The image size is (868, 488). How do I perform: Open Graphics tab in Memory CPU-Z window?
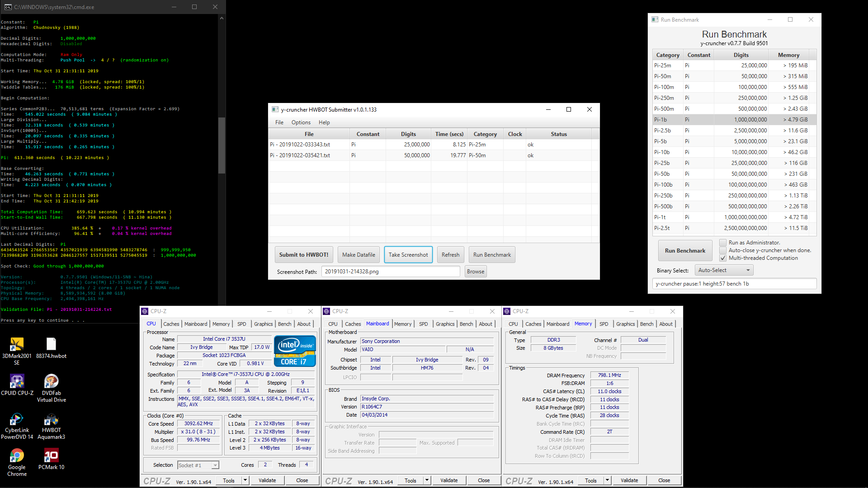(x=626, y=324)
